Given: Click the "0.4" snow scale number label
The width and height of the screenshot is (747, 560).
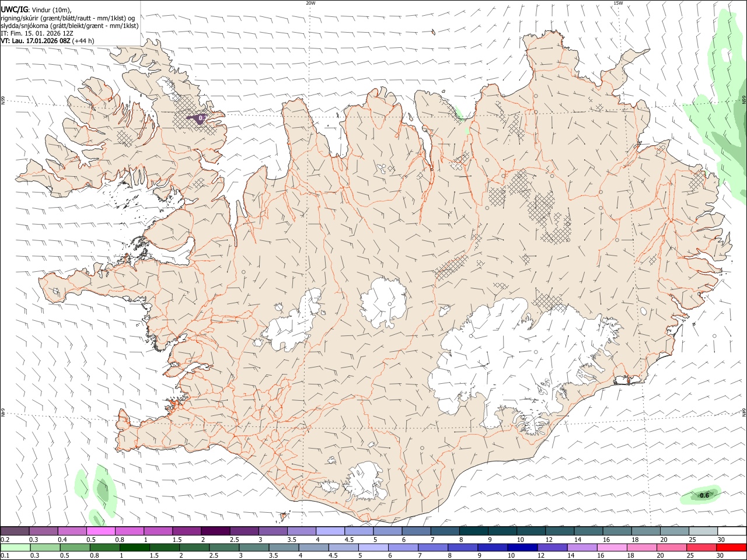Looking at the screenshot, I should 62,540.
